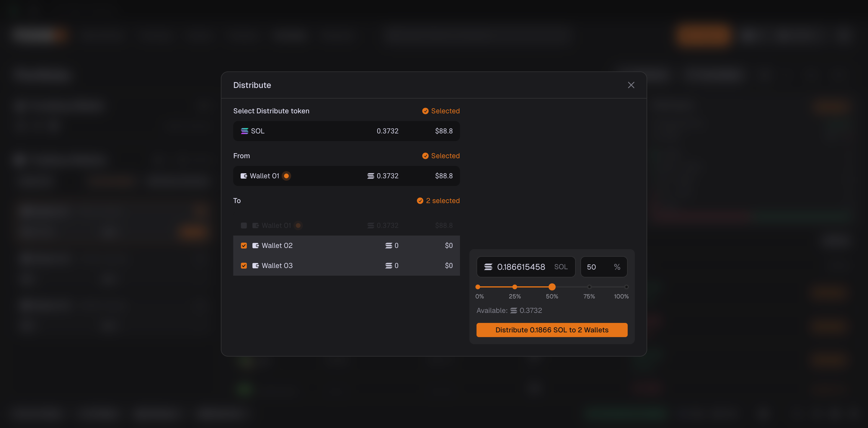Set the slider to the 75% mark

[x=589, y=287]
